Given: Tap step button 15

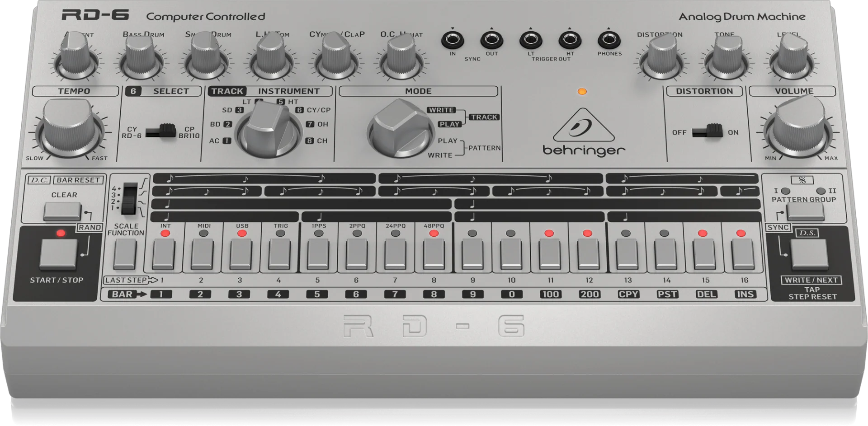Looking at the screenshot, I should click(x=704, y=254).
